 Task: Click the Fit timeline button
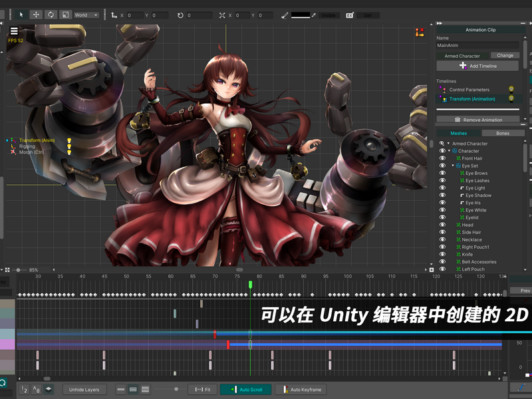203,390
